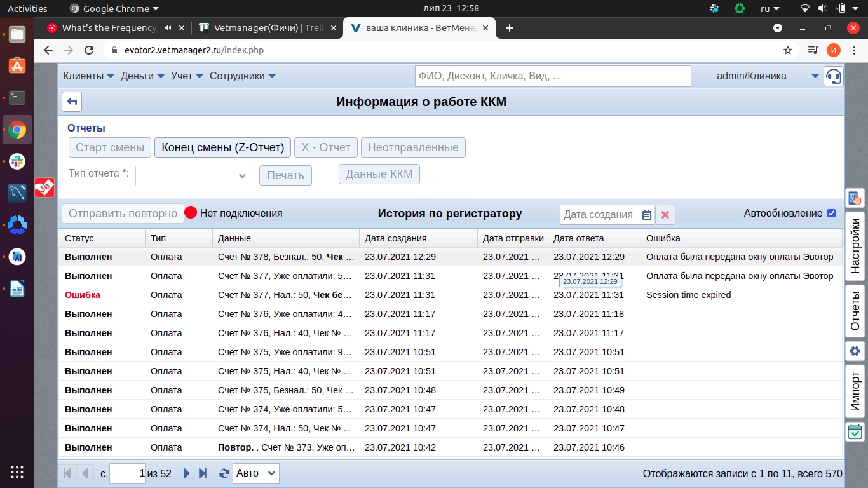Image resolution: width=868 pixels, height=488 pixels.
Task: Click the back arrow button
Action: click(72, 102)
